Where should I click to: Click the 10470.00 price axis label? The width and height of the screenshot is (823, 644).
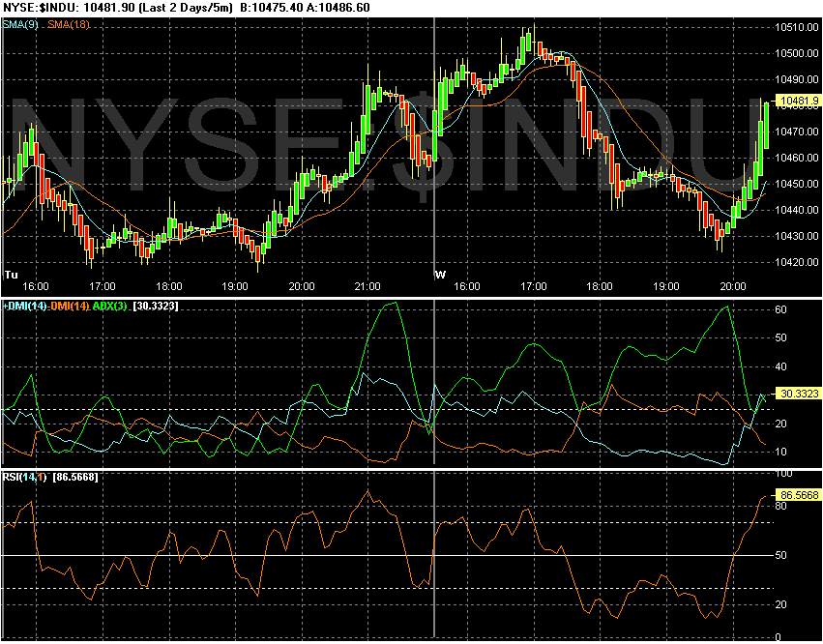coord(797,132)
